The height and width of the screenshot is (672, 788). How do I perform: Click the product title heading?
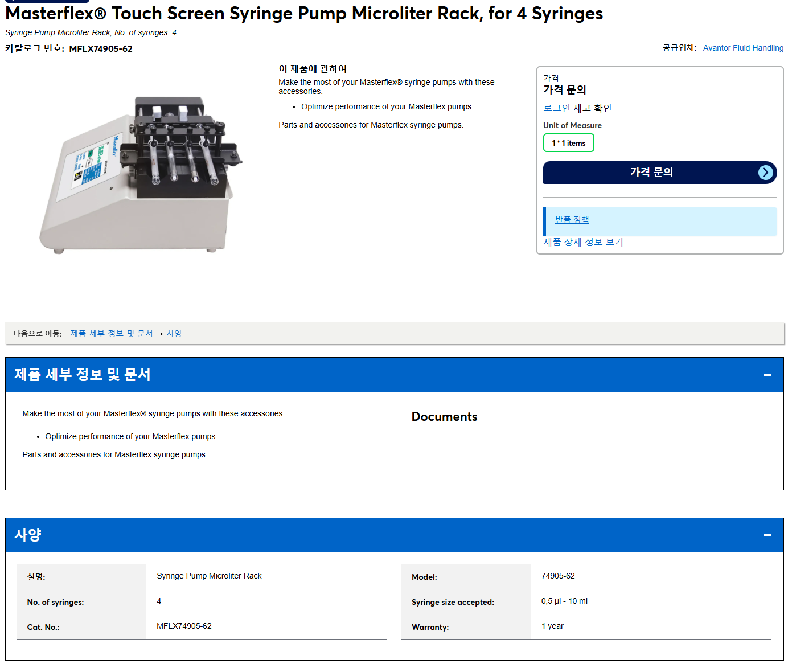tap(304, 13)
